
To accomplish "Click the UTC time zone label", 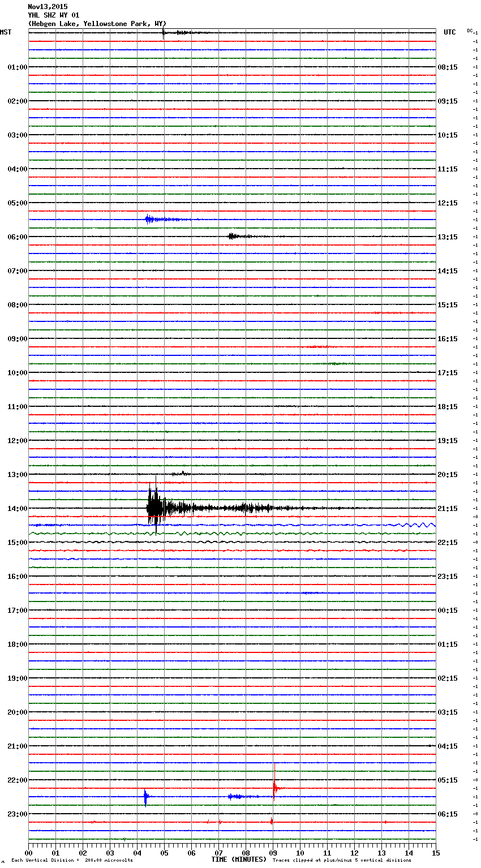I will [x=450, y=32].
